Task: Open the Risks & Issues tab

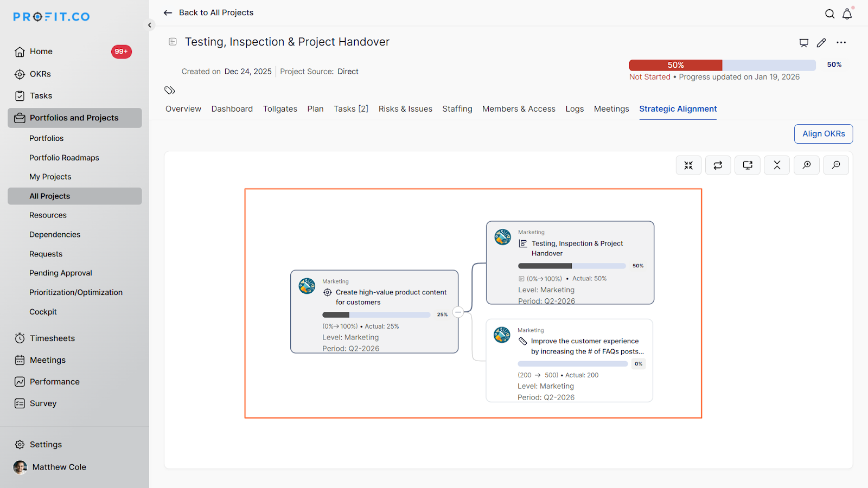Action: click(x=405, y=109)
